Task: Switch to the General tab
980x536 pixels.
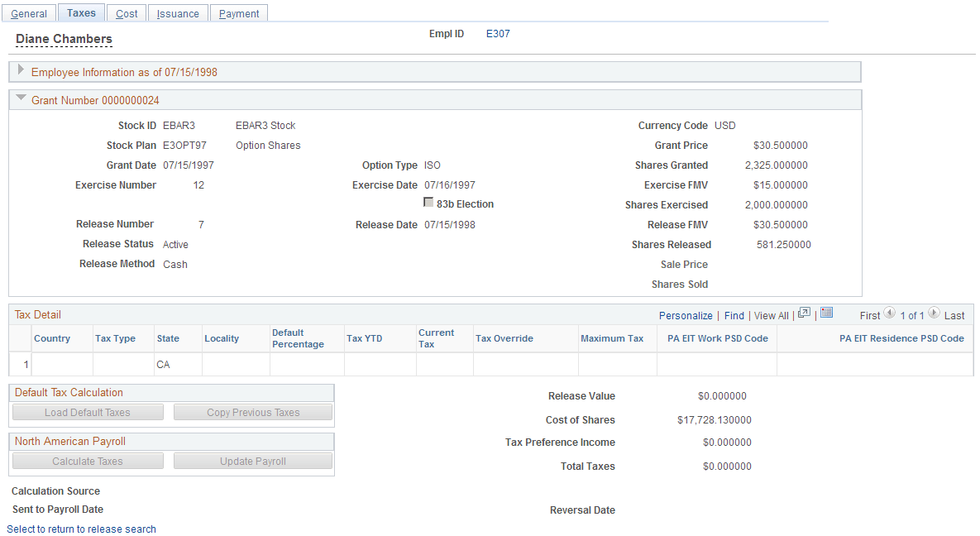Action: coord(29,12)
